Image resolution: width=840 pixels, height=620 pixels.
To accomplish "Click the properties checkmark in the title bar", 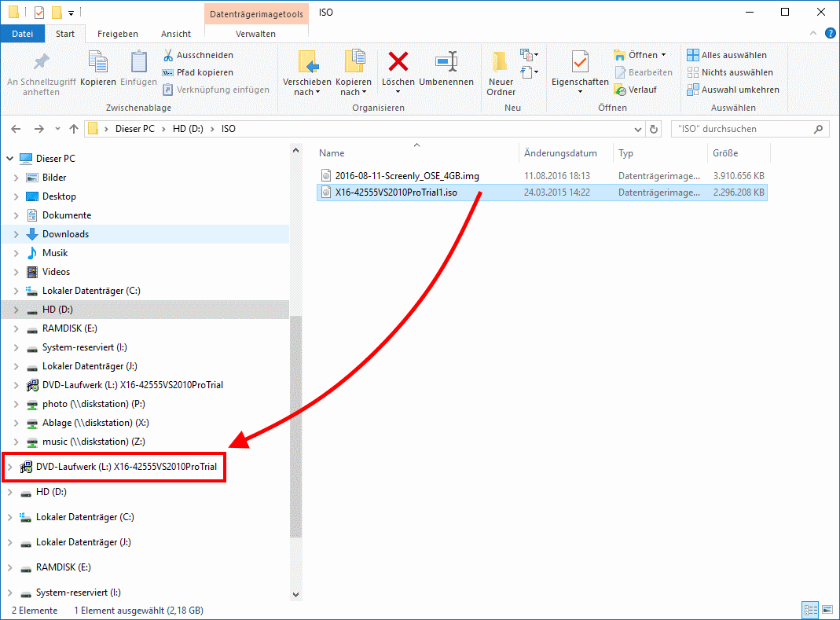I will point(39,13).
